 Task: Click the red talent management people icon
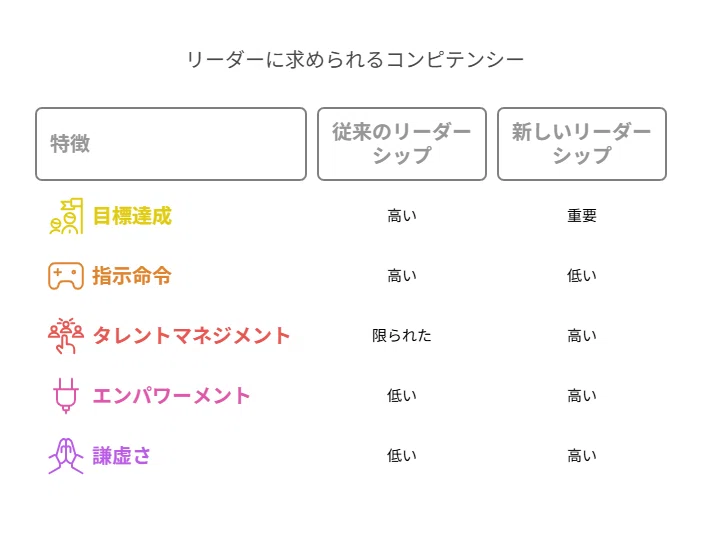(x=66, y=335)
